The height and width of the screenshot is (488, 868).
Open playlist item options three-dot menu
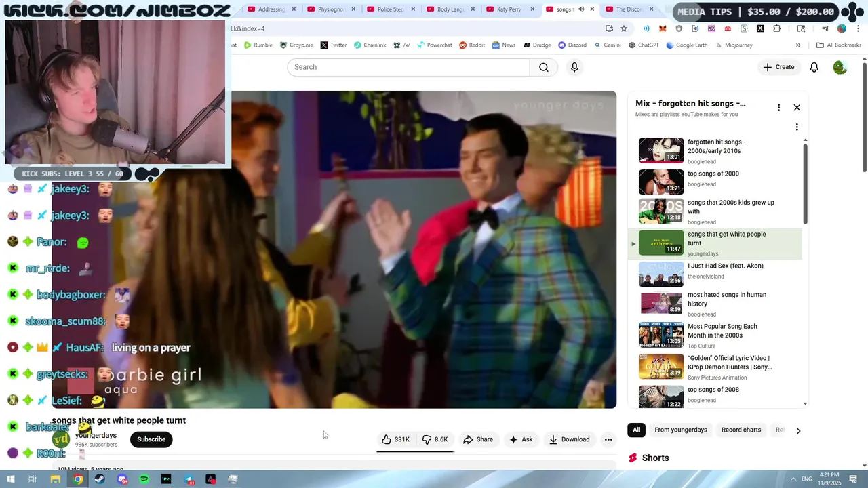797,127
